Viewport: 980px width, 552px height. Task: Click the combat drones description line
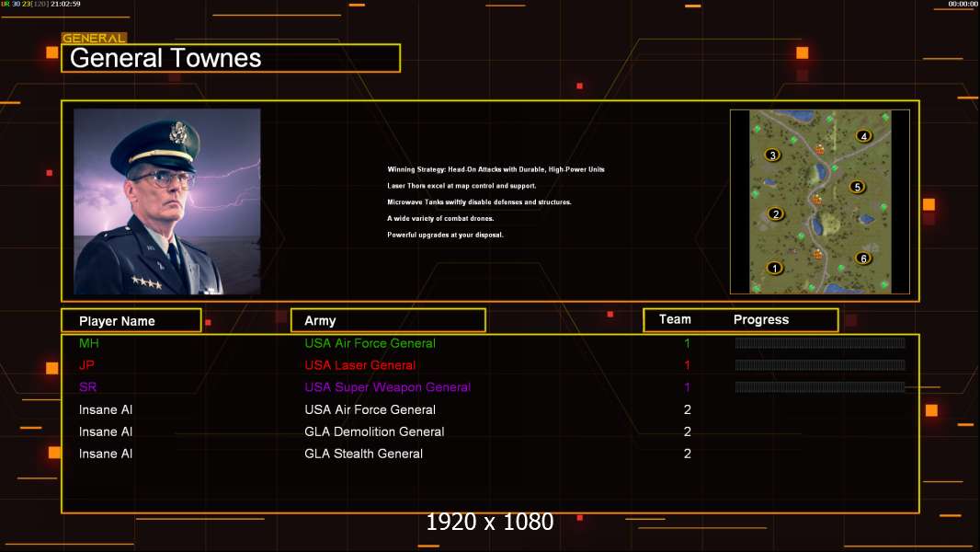[440, 218]
